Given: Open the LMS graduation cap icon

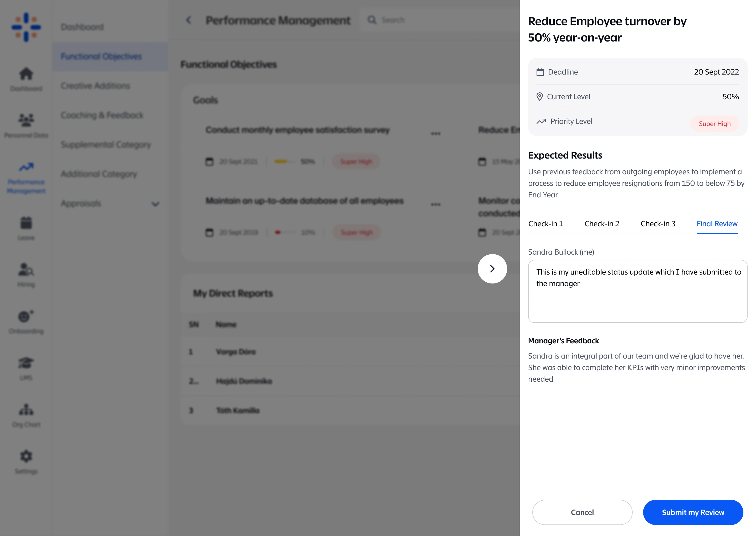Looking at the screenshot, I should [26, 363].
